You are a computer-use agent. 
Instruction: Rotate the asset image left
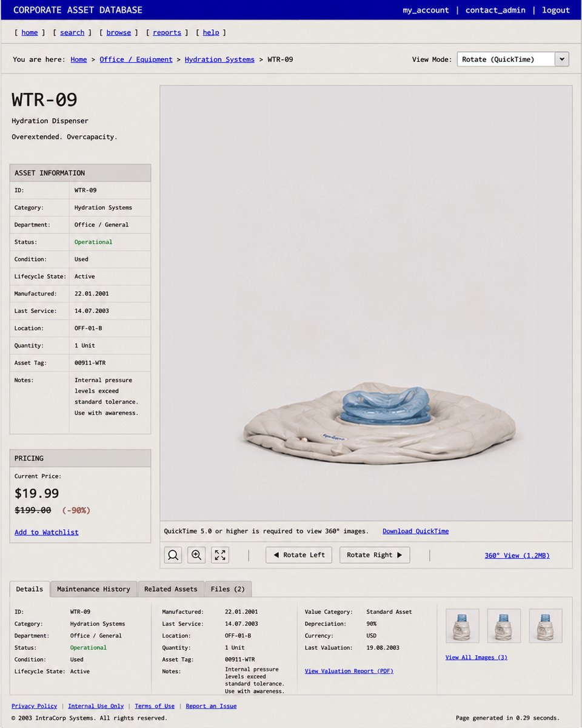pyautogui.click(x=299, y=555)
